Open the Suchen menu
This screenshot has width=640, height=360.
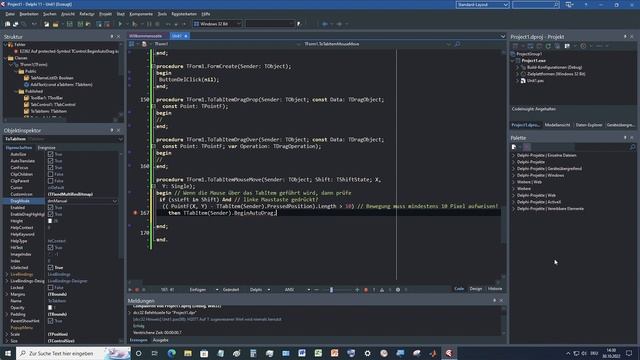(x=50, y=14)
